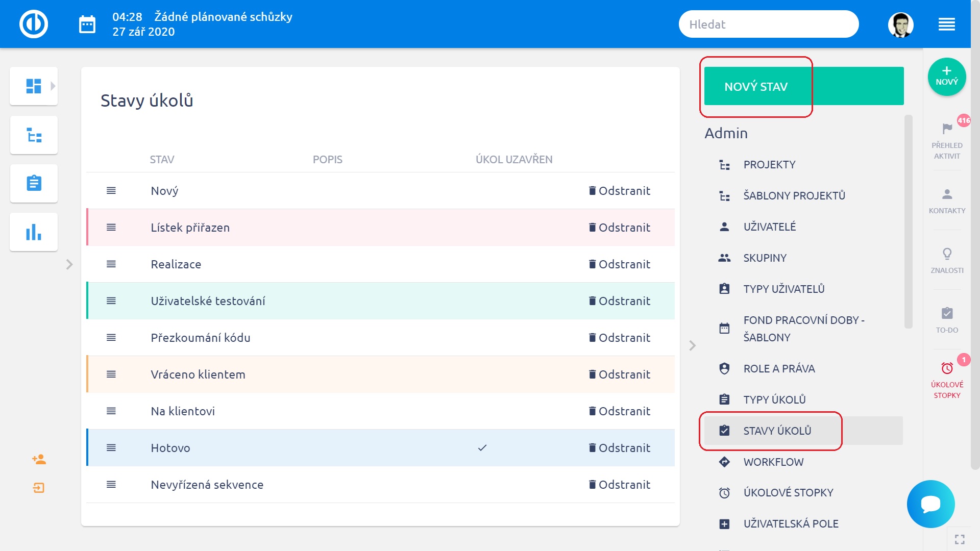Expand the arrow next to dashboard icon
Screen dimensions: 980x551
tap(53, 86)
